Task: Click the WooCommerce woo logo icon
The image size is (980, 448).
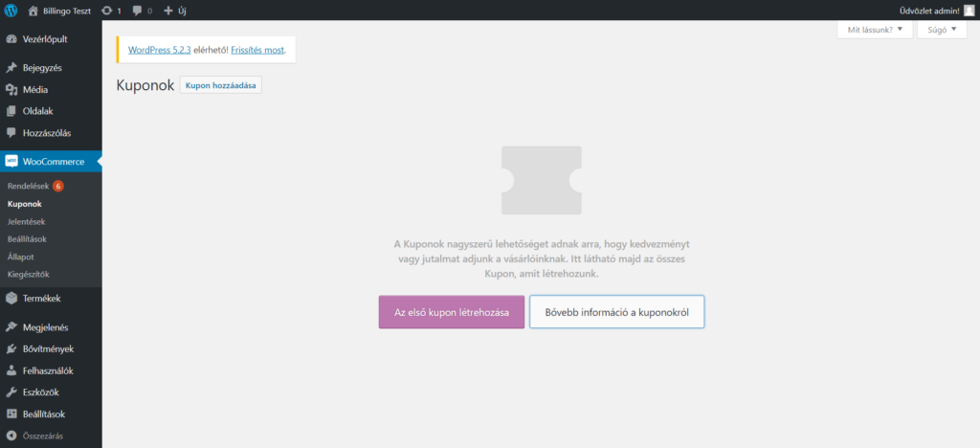Action: coord(11,162)
